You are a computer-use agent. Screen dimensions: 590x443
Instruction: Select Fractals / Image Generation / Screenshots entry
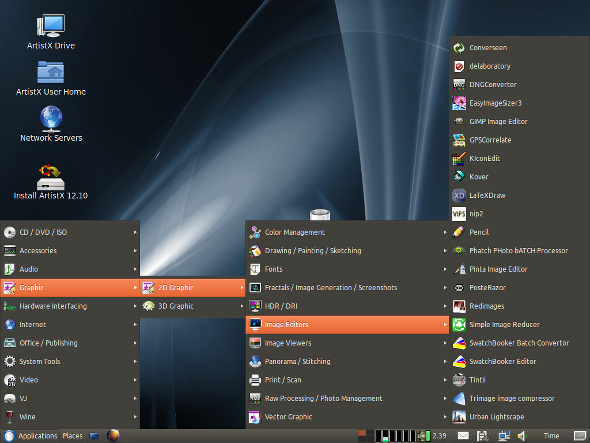[x=347, y=288]
